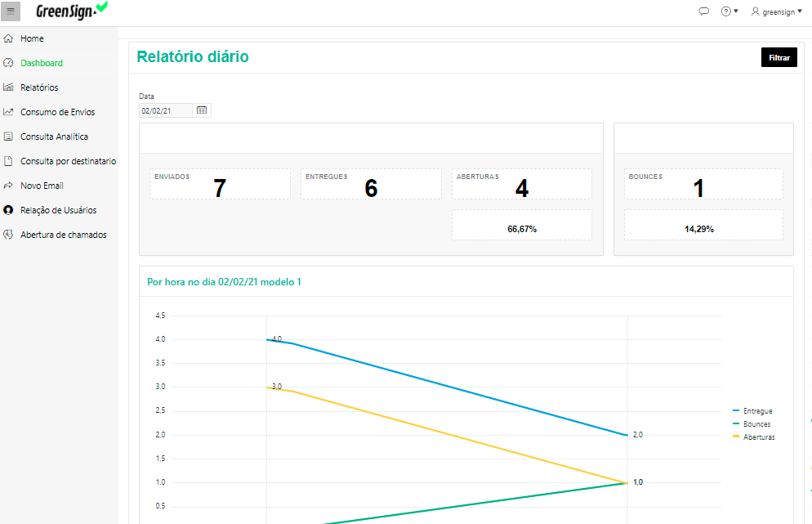Expand the help question mark dropdown

[x=729, y=11]
